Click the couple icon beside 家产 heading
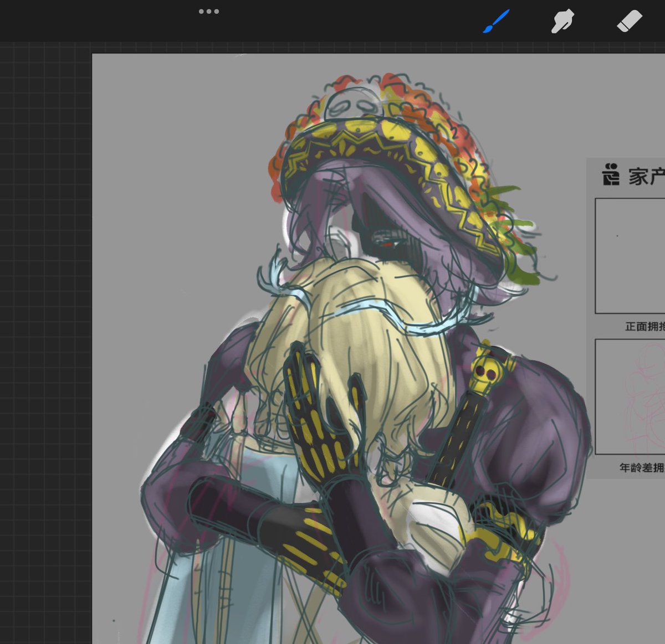 click(x=611, y=174)
